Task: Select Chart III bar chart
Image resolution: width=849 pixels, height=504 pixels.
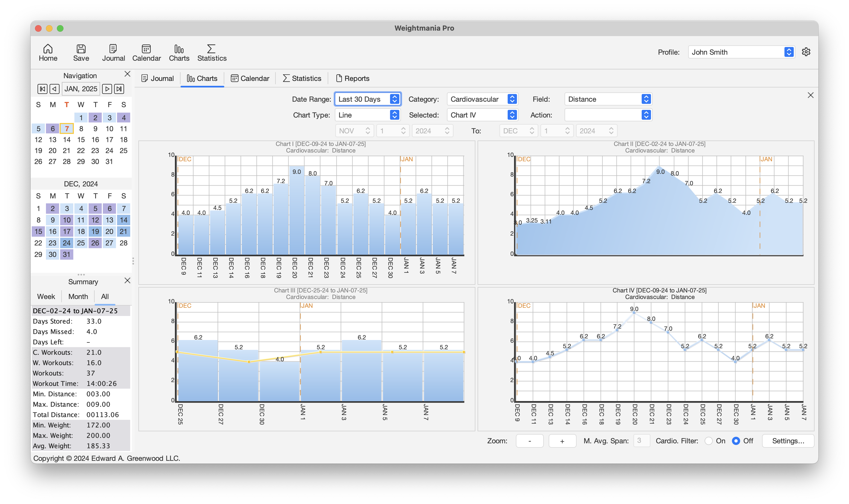Action: pos(307,359)
